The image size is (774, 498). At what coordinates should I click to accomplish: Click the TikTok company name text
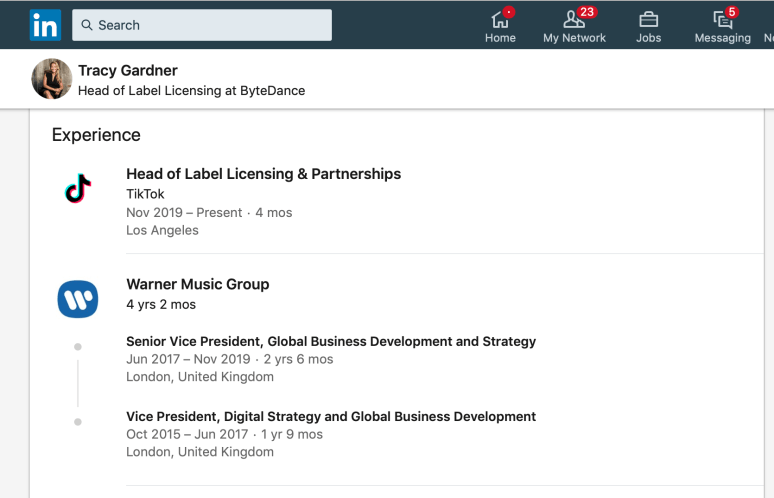click(145, 194)
